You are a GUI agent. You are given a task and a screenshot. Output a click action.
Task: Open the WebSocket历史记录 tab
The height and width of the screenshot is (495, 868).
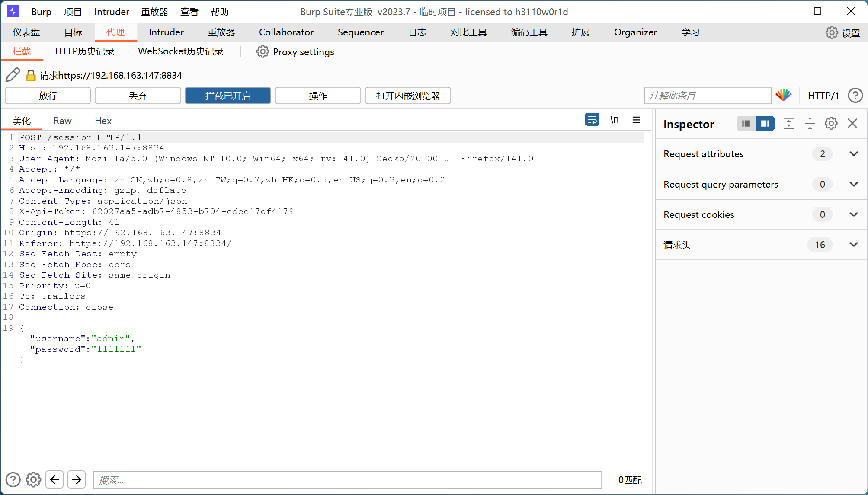(180, 51)
